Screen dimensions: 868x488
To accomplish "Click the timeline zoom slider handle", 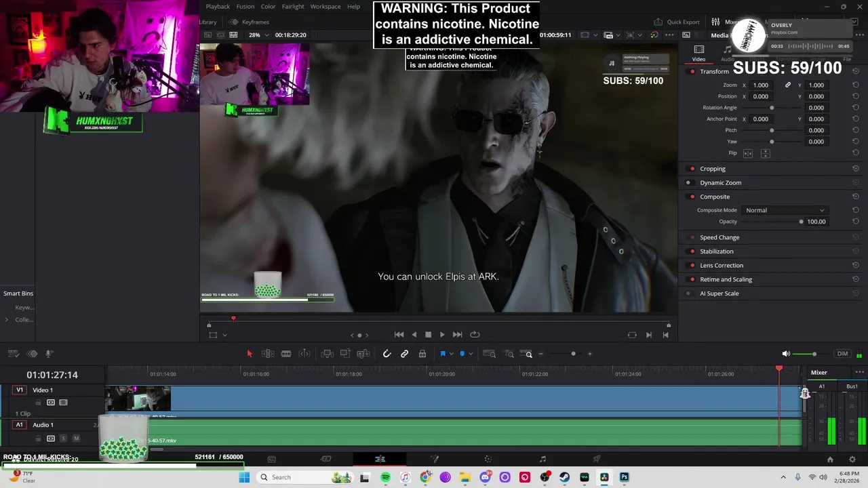I will pos(573,354).
